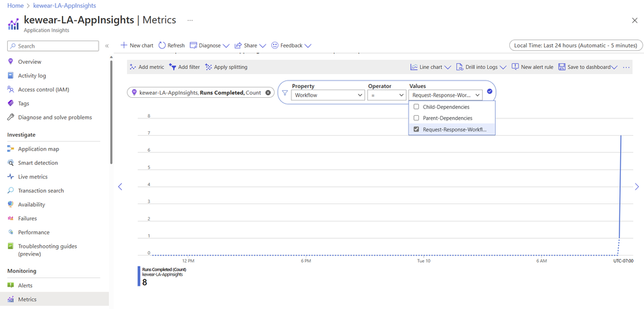Click the Metrics icon in the sidebar
The height and width of the screenshot is (309, 644).
pos(11,299)
